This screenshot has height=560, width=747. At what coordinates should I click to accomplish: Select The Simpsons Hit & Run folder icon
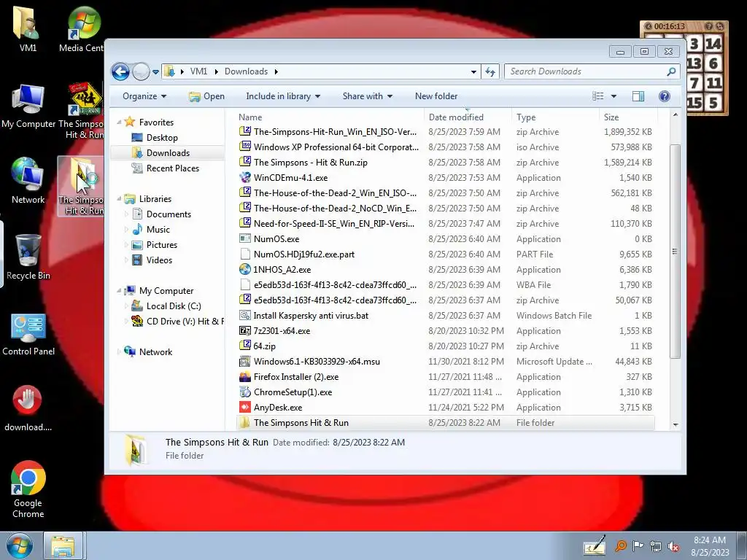[245, 422]
